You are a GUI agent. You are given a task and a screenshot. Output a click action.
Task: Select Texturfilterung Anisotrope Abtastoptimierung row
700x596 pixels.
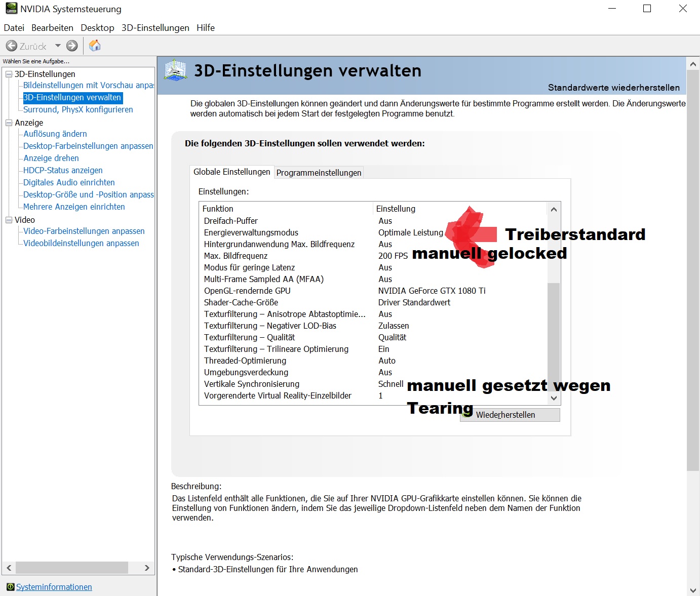374,314
